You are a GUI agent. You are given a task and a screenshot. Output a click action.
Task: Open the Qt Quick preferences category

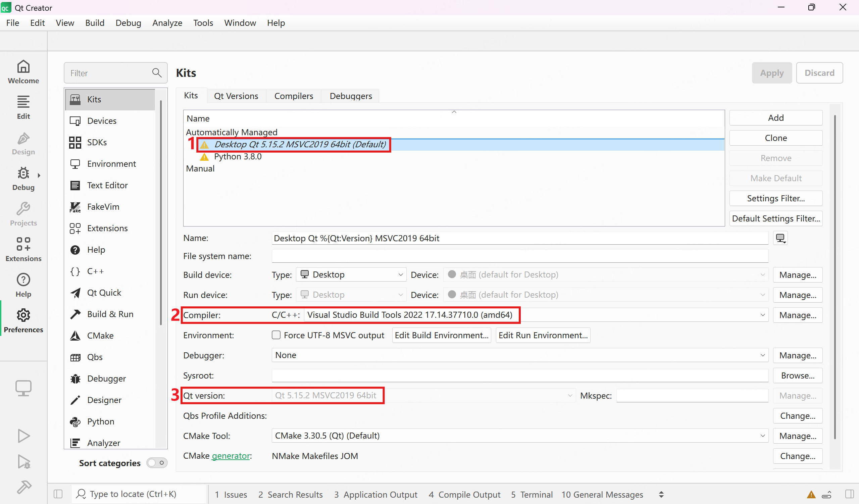pyautogui.click(x=110, y=292)
